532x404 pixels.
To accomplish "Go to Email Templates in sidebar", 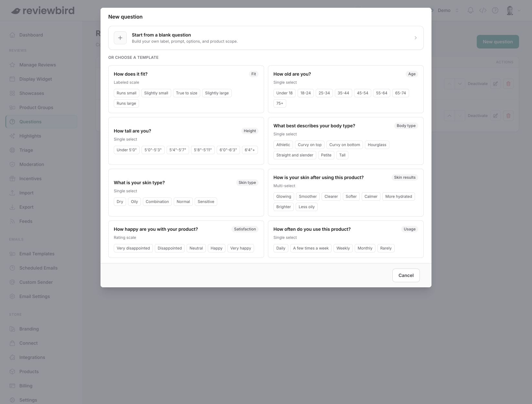I will [x=37, y=254].
